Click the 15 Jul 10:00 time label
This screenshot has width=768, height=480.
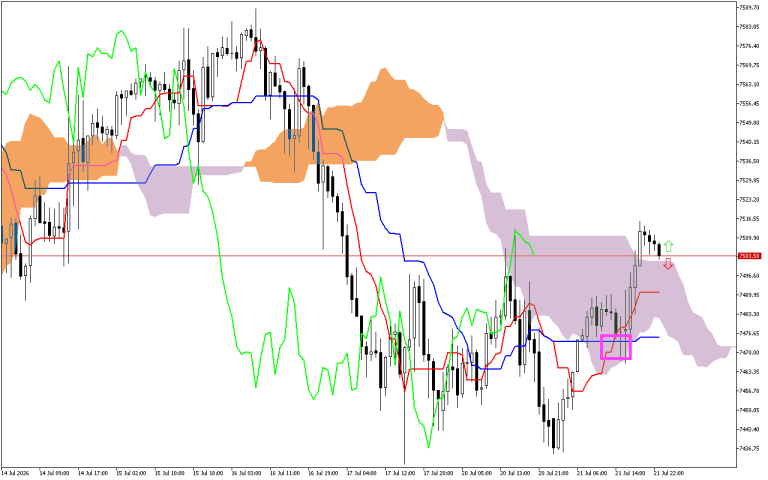(169, 474)
